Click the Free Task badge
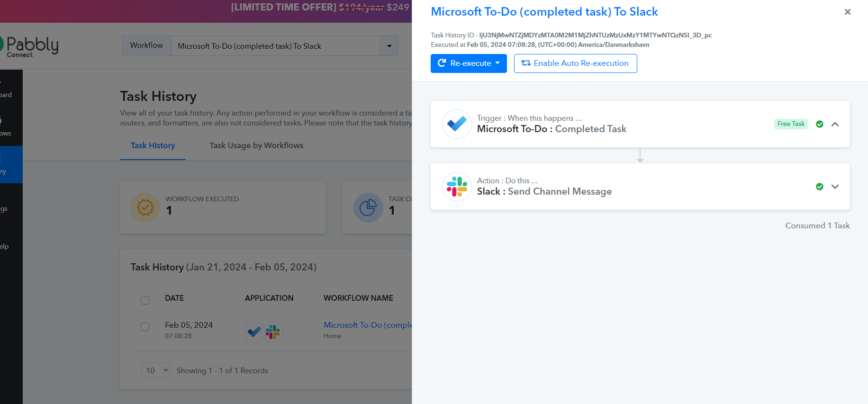868x404 pixels. point(791,124)
